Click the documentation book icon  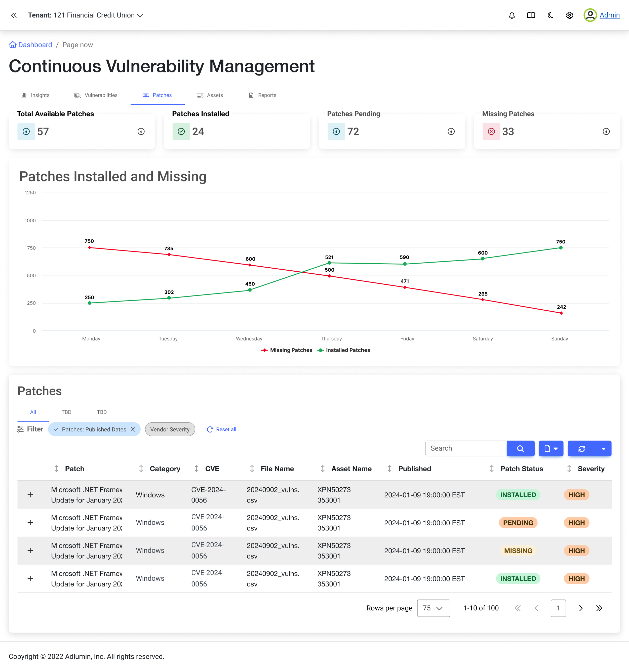(531, 15)
